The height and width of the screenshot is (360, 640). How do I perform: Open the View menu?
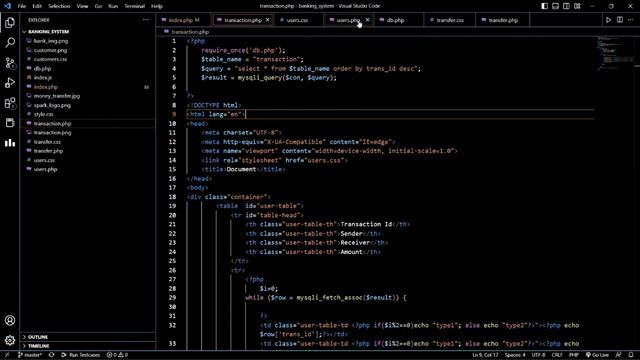point(82,6)
